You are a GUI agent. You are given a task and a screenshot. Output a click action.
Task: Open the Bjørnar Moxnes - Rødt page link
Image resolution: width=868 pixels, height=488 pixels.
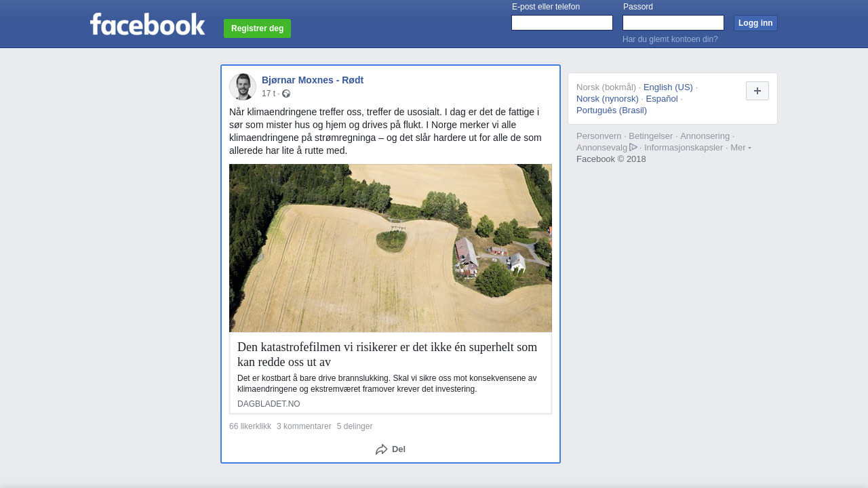(x=313, y=80)
